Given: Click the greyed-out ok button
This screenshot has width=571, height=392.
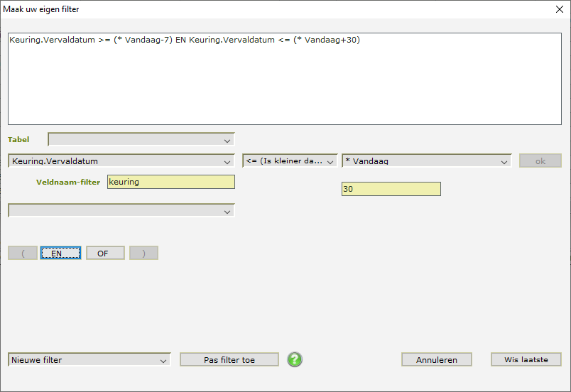Looking at the screenshot, I should pos(540,161).
